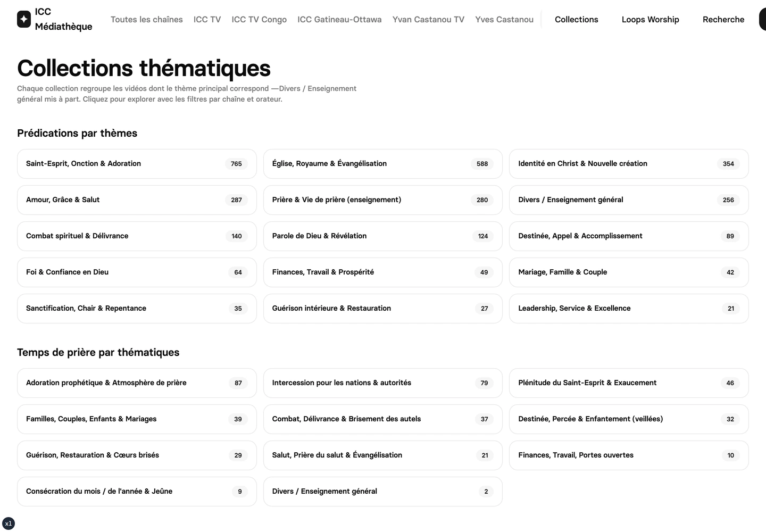Open Divers / Enseignement général with 2 videos
Image resolution: width=766 pixels, height=532 pixels.
point(383,492)
